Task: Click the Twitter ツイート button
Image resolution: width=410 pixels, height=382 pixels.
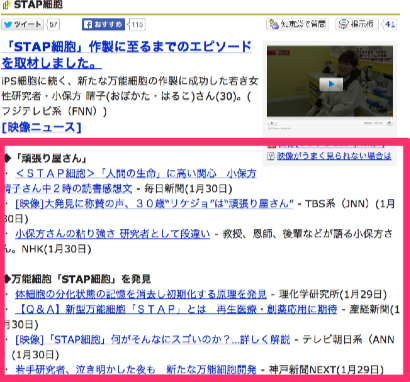Action: coord(22,24)
